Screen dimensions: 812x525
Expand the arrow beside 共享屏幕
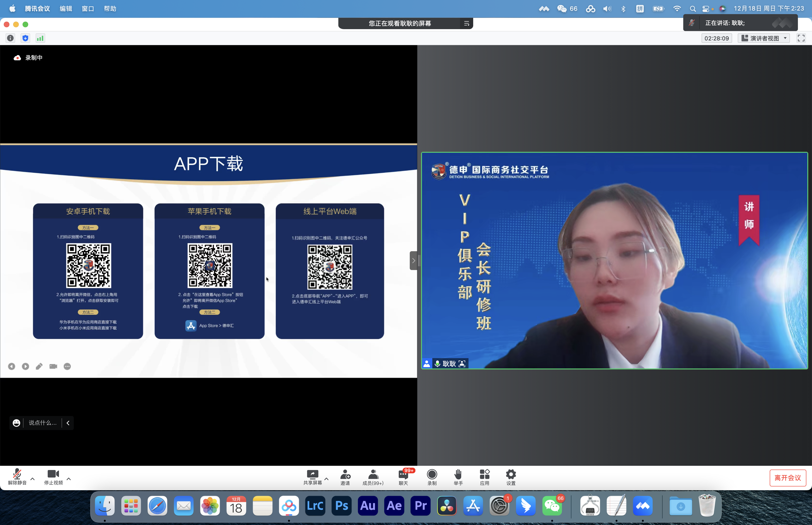pyautogui.click(x=326, y=479)
